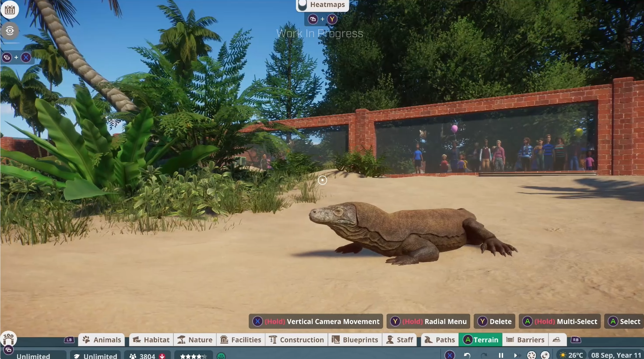The image size is (644, 359).
Task: Click the view button beside Heatmaps Y
Action: pyautogui.click(x=313, y=19)
